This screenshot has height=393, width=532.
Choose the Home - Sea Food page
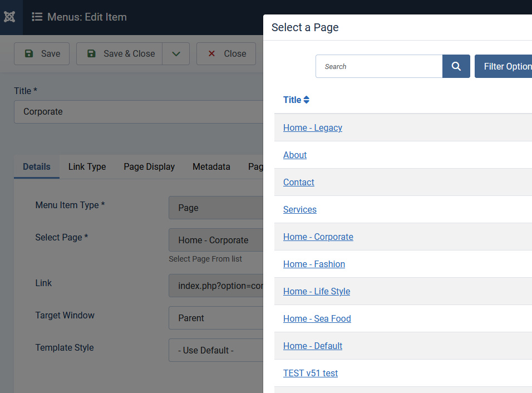pos(317,318)
